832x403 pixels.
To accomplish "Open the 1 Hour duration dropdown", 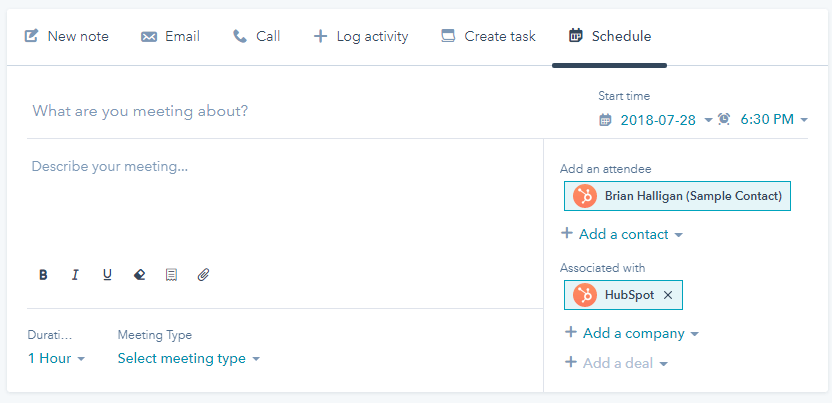I will (56, 358).
